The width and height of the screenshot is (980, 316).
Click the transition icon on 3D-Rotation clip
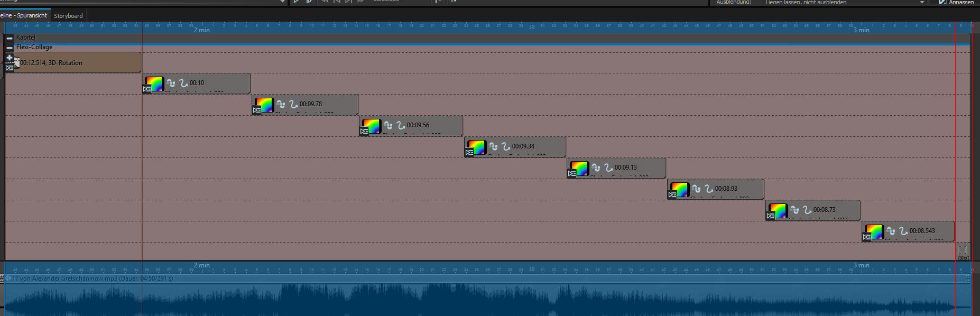(x=10, y=68)
